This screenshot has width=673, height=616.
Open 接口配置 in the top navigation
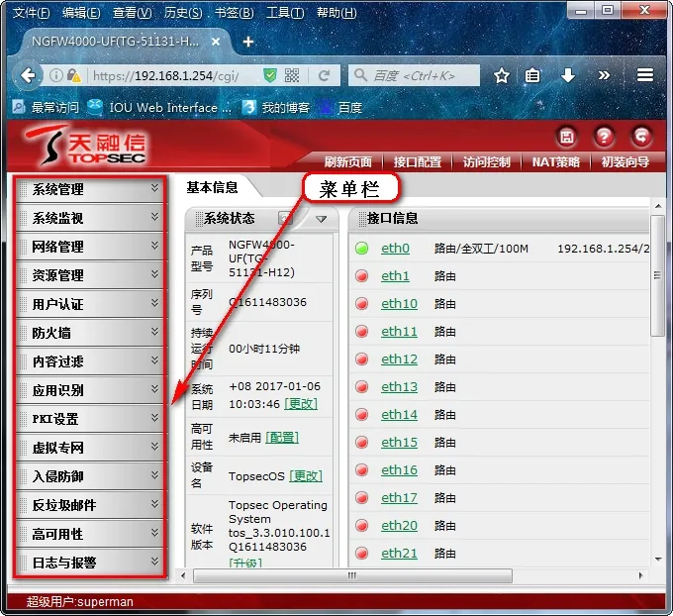(x=418, y=162)
